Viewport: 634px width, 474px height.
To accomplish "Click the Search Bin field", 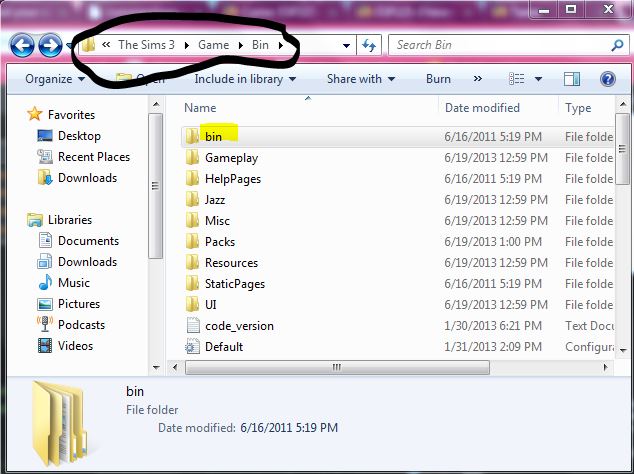I will [501, 45].
